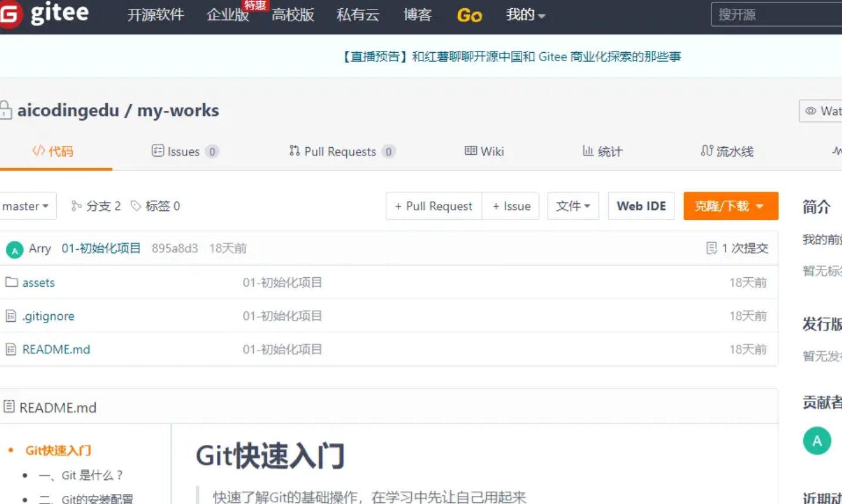Jump to Git快速入门 in README outline
The image size is (842, 504).
[x=58, y=451]
